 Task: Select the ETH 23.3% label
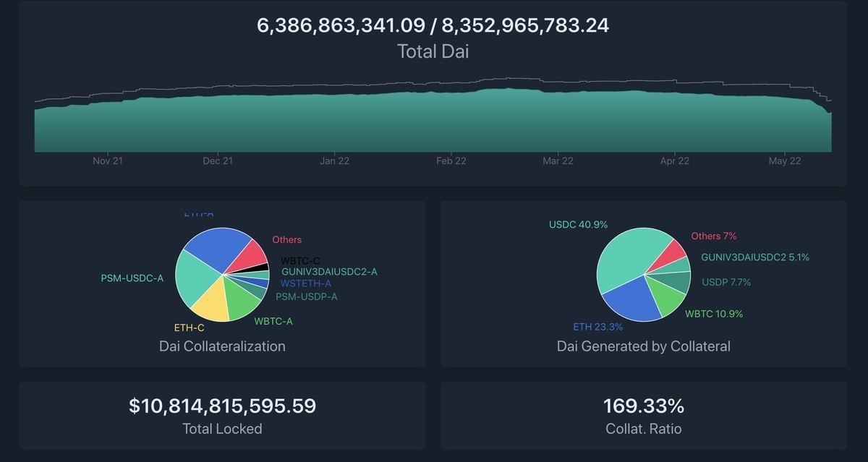(598, 327)
